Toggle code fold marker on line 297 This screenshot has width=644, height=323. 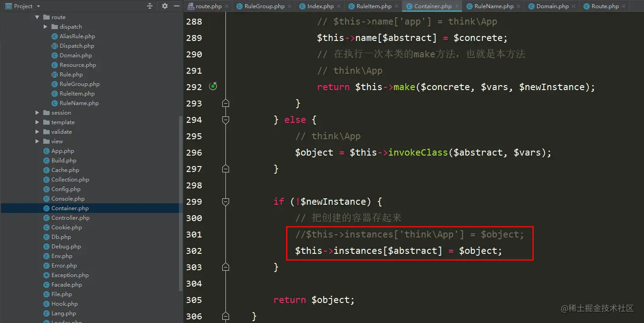tap(225, 169)
